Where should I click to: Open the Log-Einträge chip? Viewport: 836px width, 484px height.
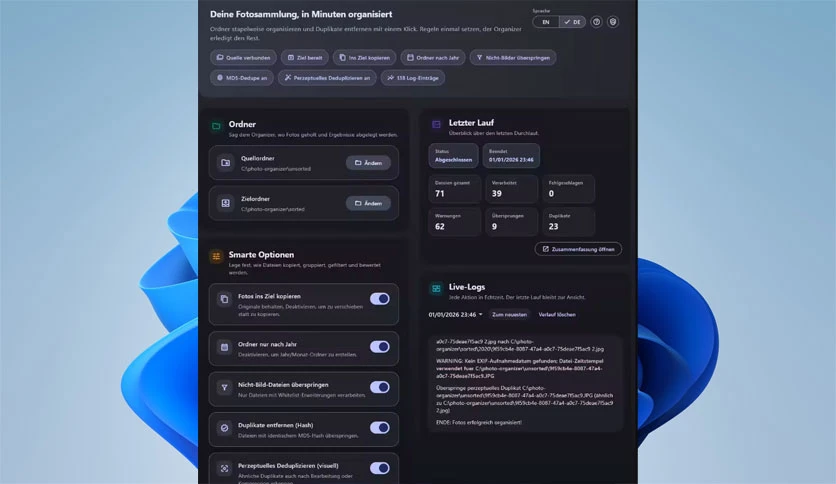point(413,78)
